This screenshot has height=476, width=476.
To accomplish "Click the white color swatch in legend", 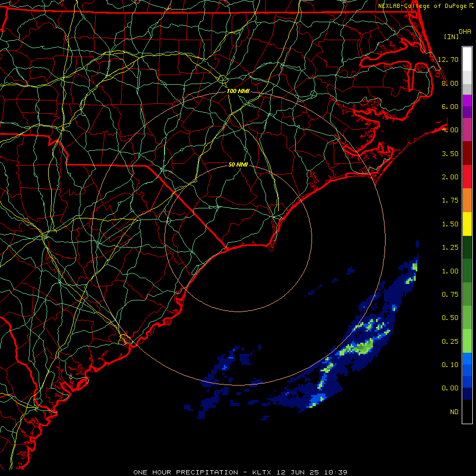I will pyautogui.click(x=467, y=59).
